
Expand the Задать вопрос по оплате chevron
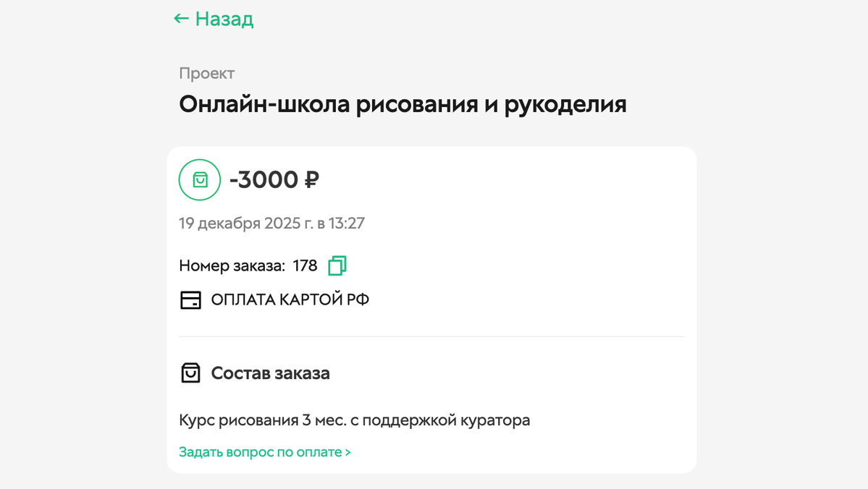pos(347,451)
